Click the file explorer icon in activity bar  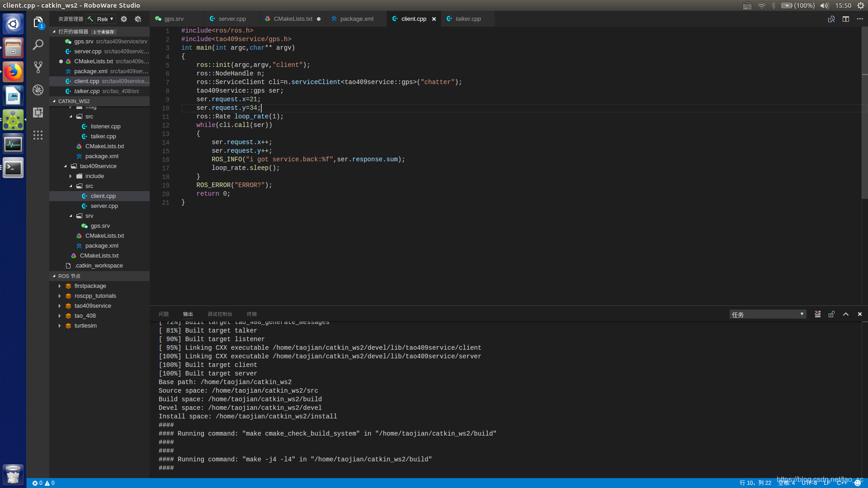tap(38, 22)
